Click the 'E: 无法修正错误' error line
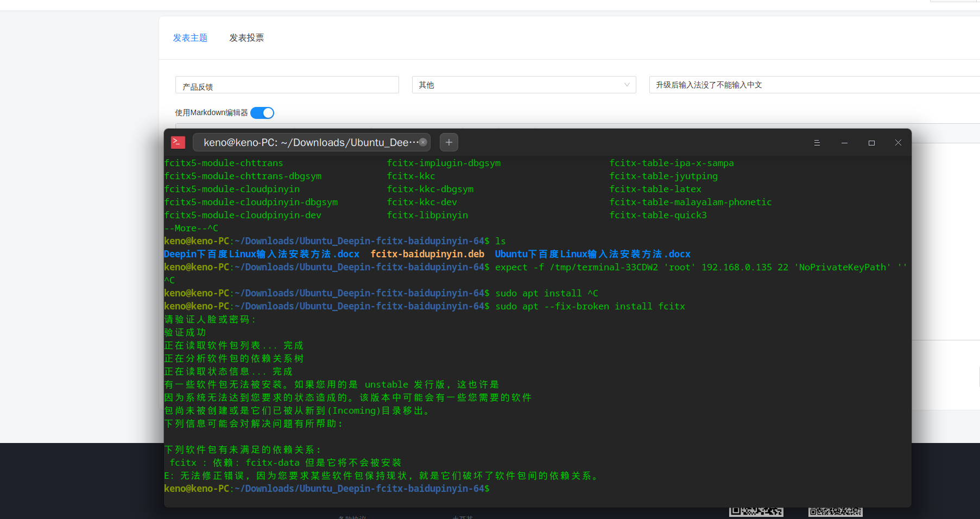980x519 pixels. pos(381,476)
